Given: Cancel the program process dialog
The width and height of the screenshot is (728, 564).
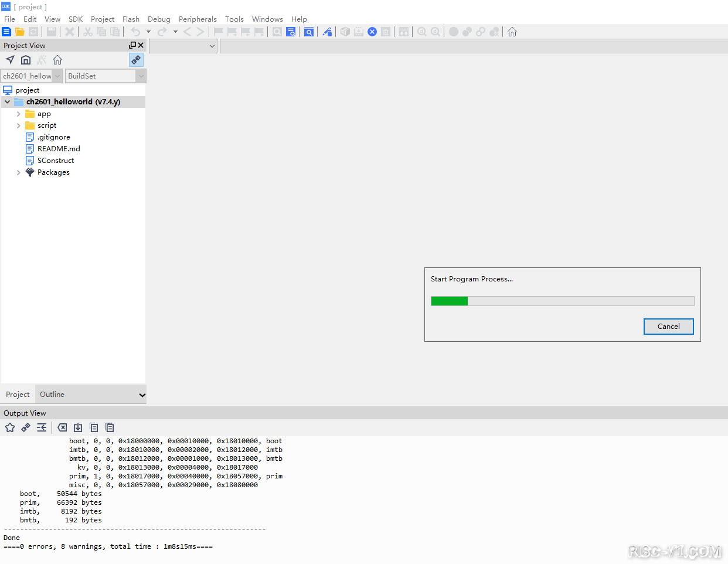Looking at the screenshot, I should (668, 327).
